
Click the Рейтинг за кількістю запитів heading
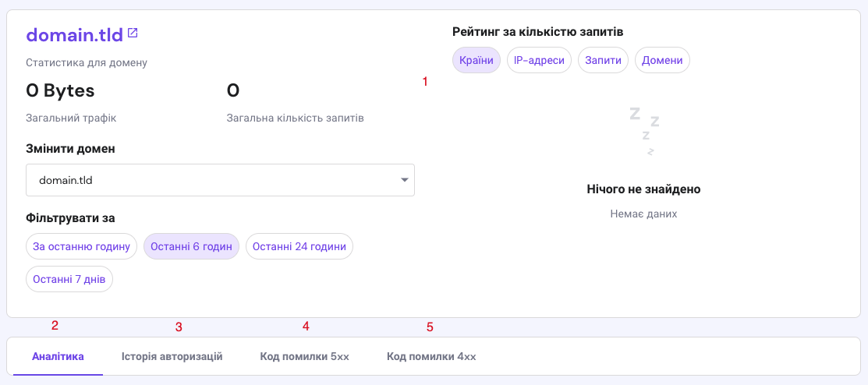point(537,32)
